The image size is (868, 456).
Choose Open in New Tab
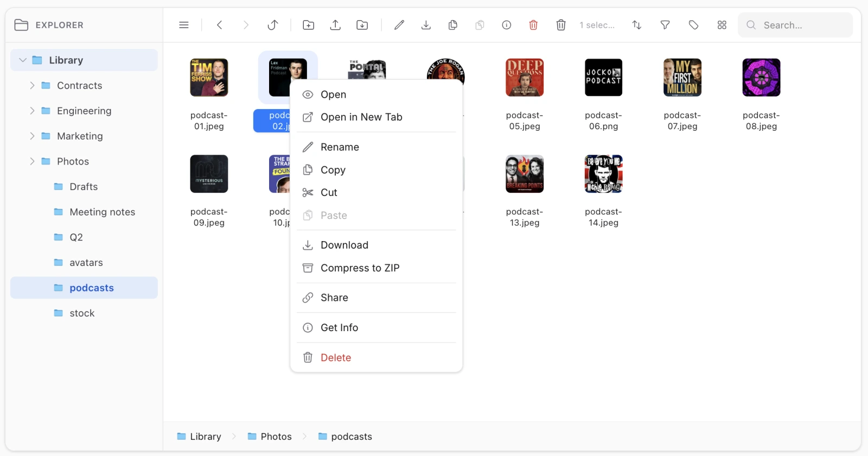(x=376, y=117)
